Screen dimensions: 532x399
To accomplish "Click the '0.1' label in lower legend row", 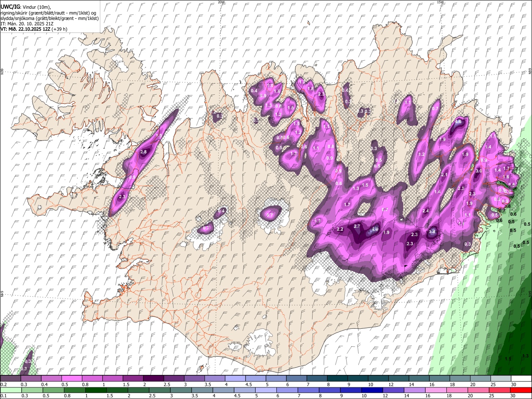I will tap(3, 396).
